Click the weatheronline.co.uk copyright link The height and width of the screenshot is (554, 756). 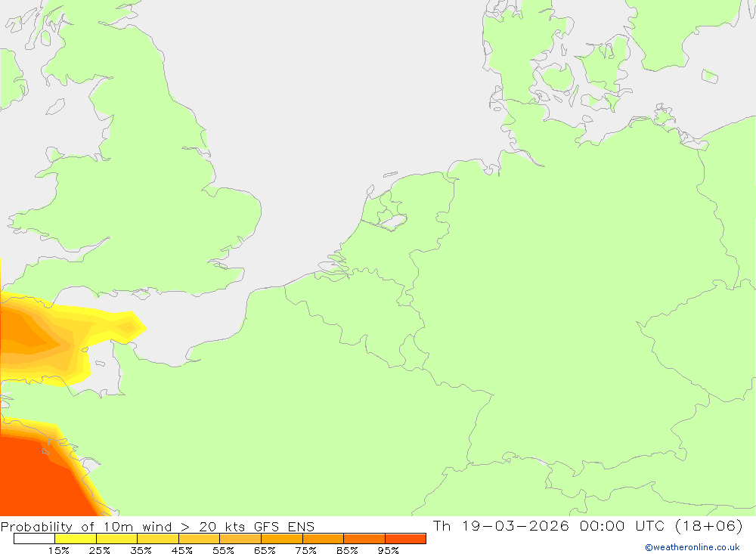click(x=692, y=547)
